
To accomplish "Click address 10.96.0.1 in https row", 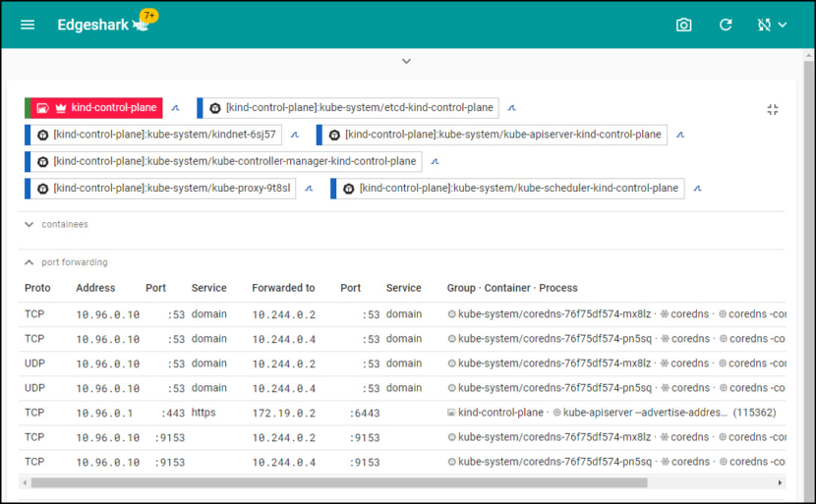I will coord(104,413).
